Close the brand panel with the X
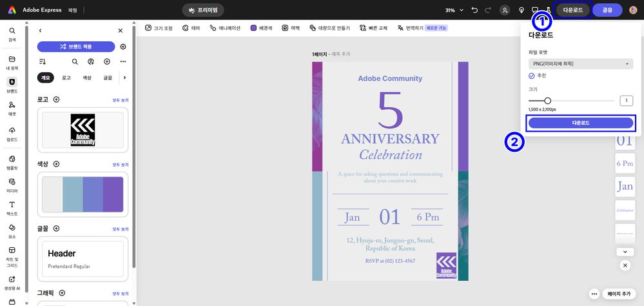The image size is (644, 306). pos(121,30)
